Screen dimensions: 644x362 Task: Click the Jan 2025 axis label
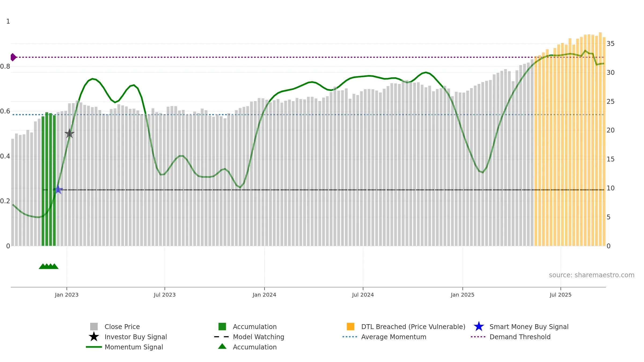tap(463, 295)
